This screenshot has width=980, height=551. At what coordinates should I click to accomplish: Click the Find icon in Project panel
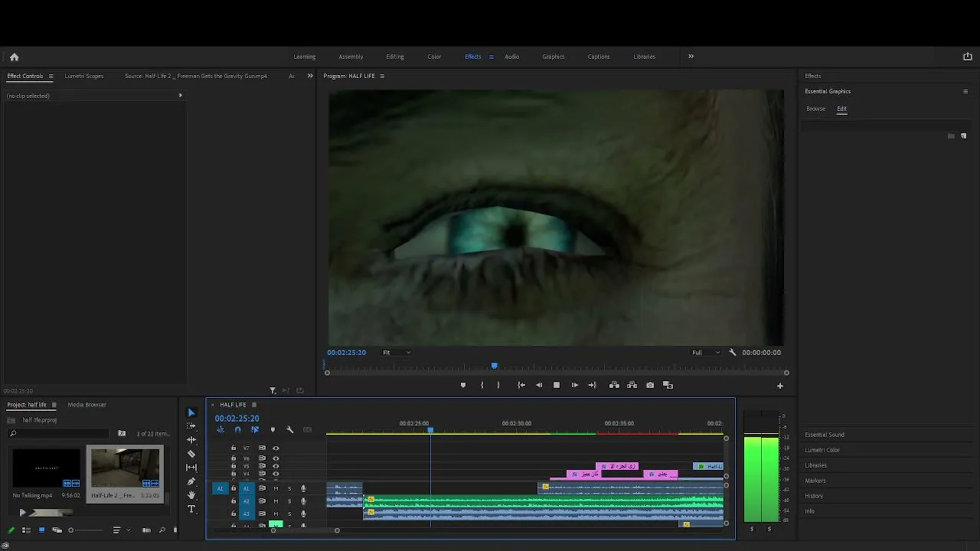click(x=162, y=530)
